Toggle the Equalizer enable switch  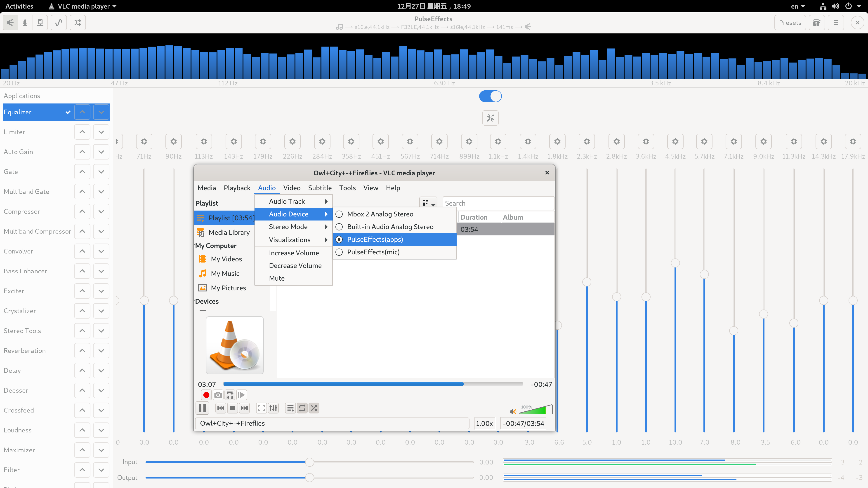click(490, 96)
